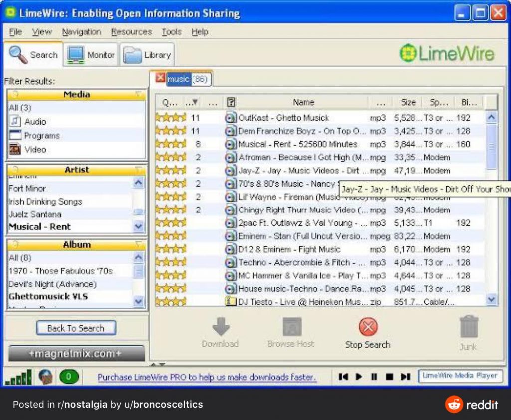Click the Download button
The image size is (511, 420).
click(220, 333)
